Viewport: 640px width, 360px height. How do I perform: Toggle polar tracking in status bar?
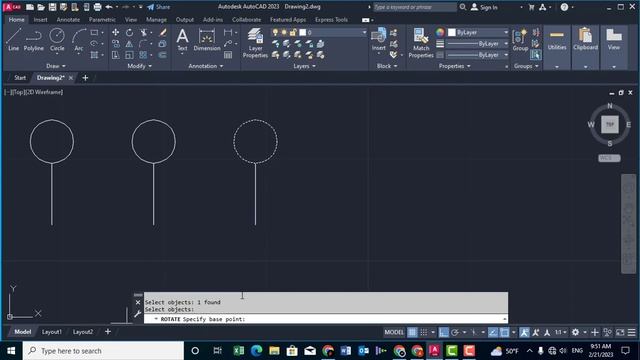coord(455,332)
